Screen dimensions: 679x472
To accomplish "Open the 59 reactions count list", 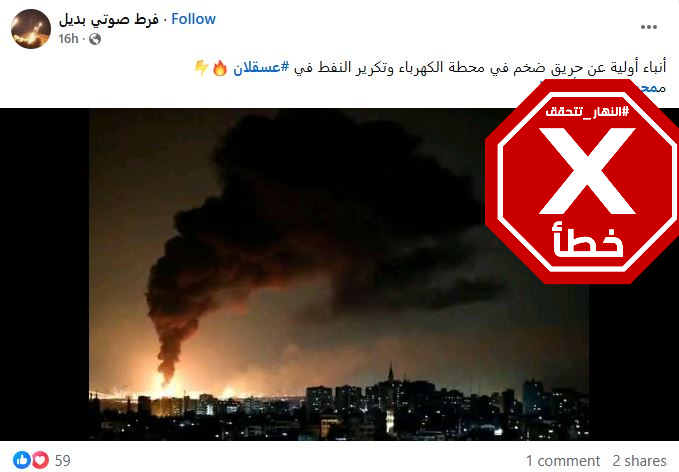I will [x=63, y=460].
